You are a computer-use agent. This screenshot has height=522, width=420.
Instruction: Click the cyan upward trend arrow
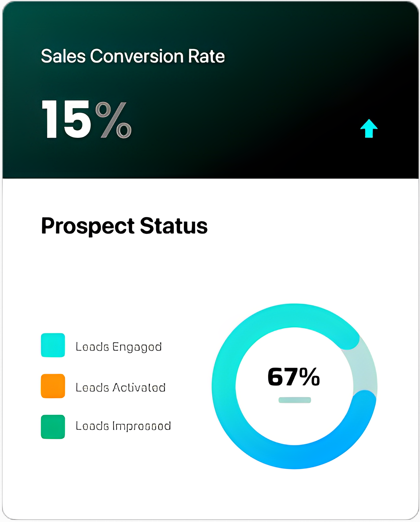369,129
